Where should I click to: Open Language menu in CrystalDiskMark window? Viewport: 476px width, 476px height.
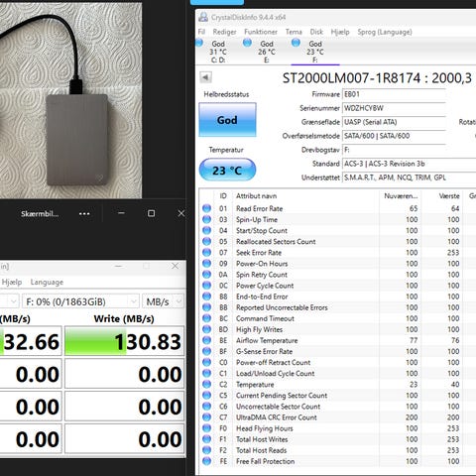(x=47, y=282)
